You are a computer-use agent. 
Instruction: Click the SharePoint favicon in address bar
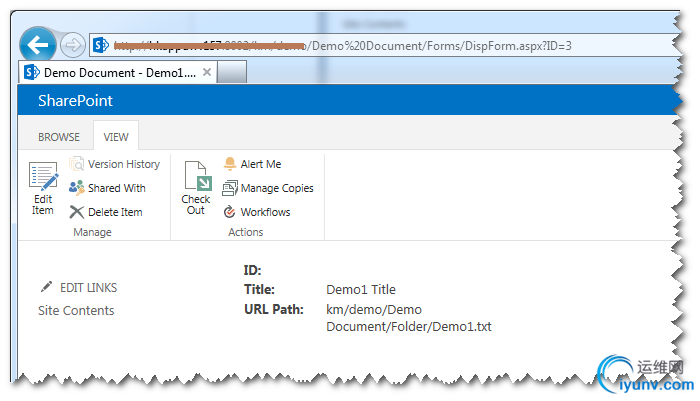(x=101, y=45)
